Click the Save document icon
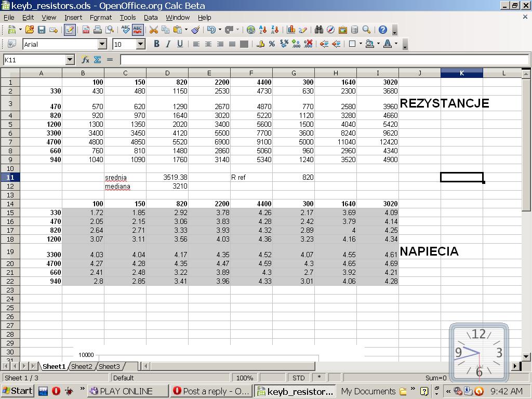 point(42,30)
